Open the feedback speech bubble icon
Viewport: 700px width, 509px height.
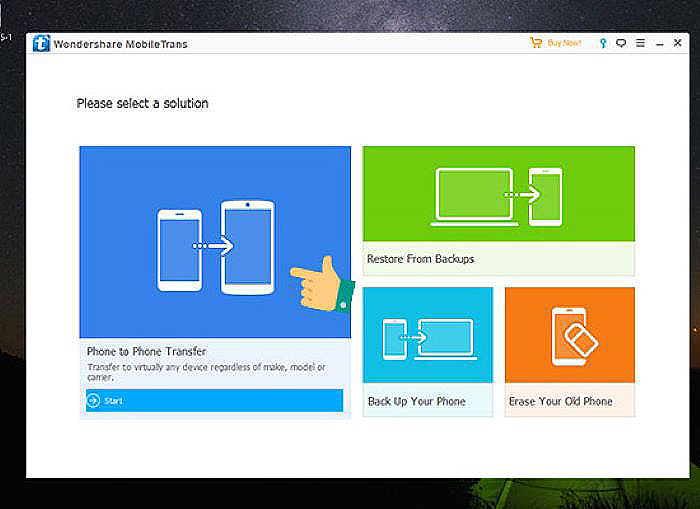coord(621,43)
